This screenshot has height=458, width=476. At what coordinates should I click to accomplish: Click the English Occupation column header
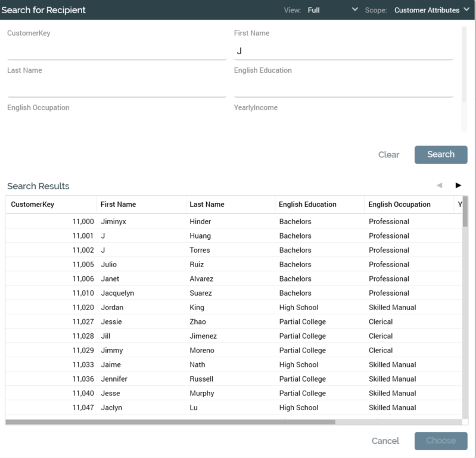pyautogui.click(x=399, y=205)
